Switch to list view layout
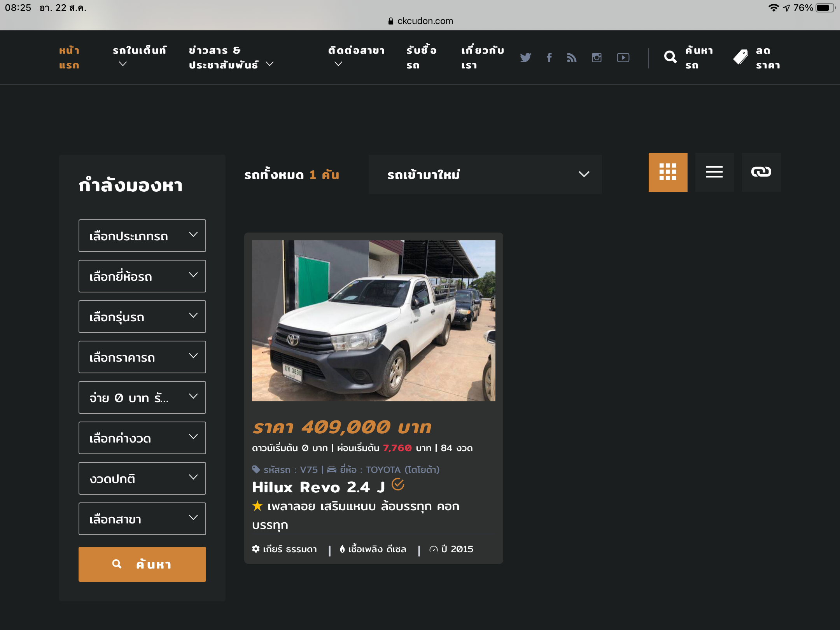The height and width of the screenshot is (630, 840). [714, 172]
